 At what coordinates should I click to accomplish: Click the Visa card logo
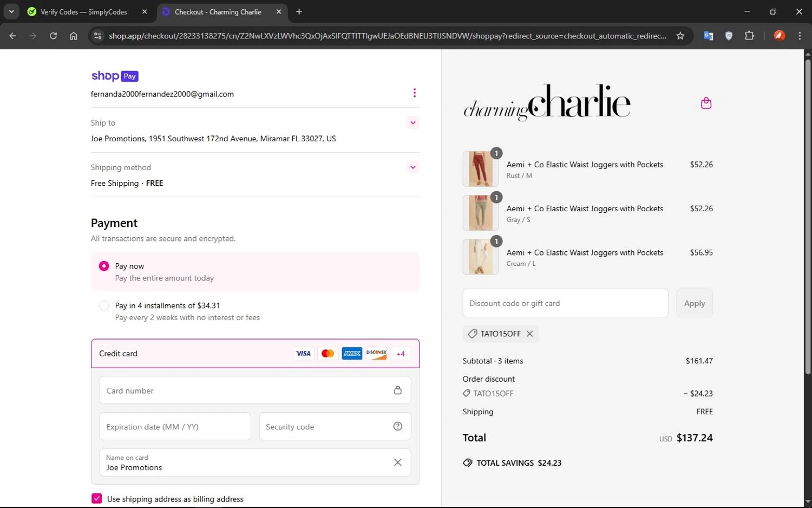(x=304, y=354)
